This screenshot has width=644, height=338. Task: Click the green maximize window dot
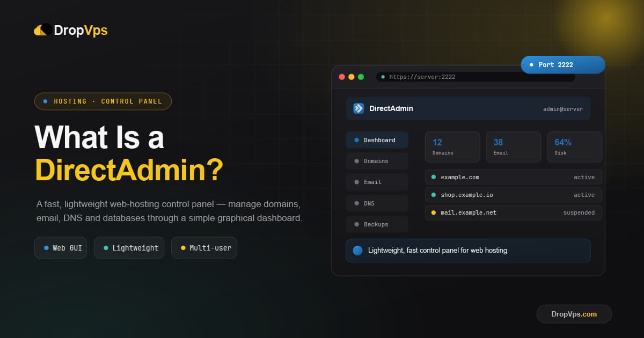point(361,77)
